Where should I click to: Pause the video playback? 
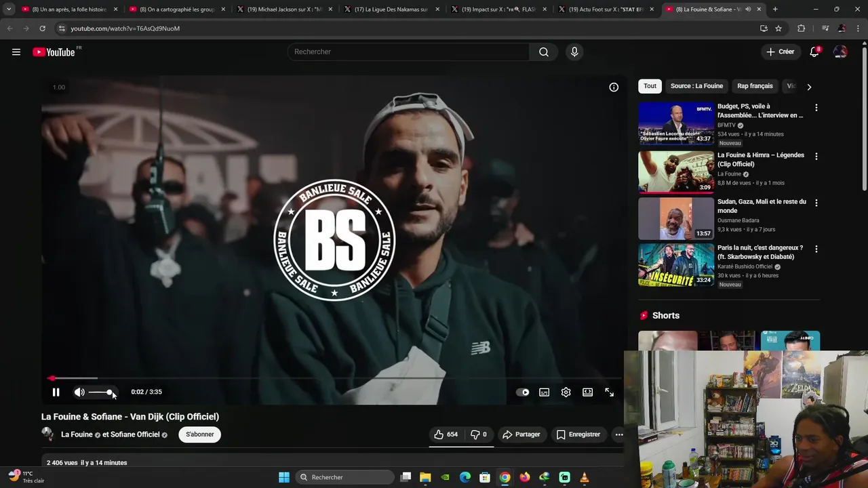[x=56, y=392]
